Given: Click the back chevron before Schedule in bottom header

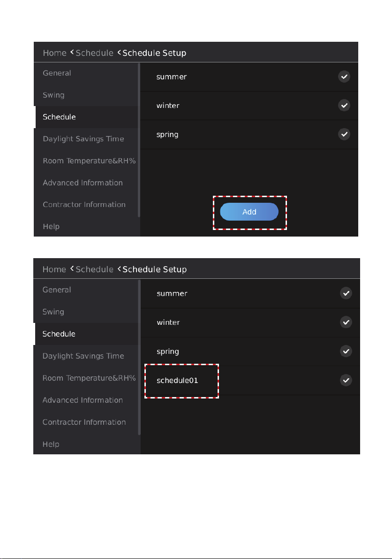Looking at the screenshot, I should (72, 268).
